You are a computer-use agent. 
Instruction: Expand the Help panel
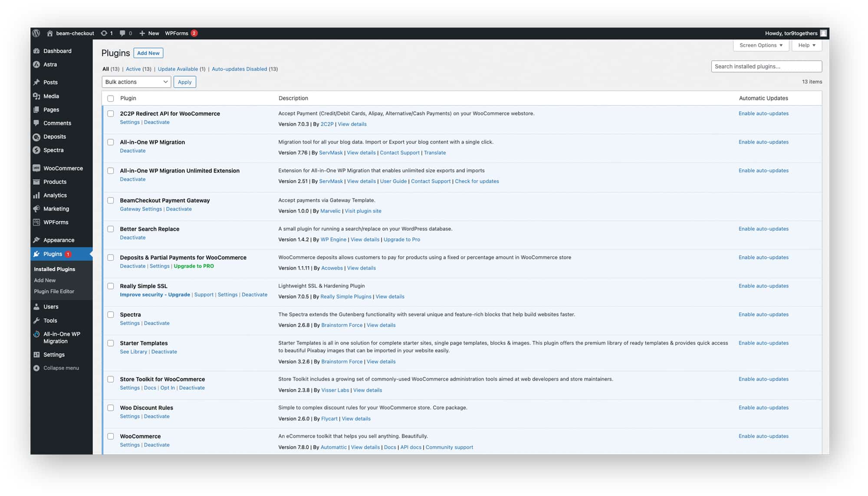[807, 45]
